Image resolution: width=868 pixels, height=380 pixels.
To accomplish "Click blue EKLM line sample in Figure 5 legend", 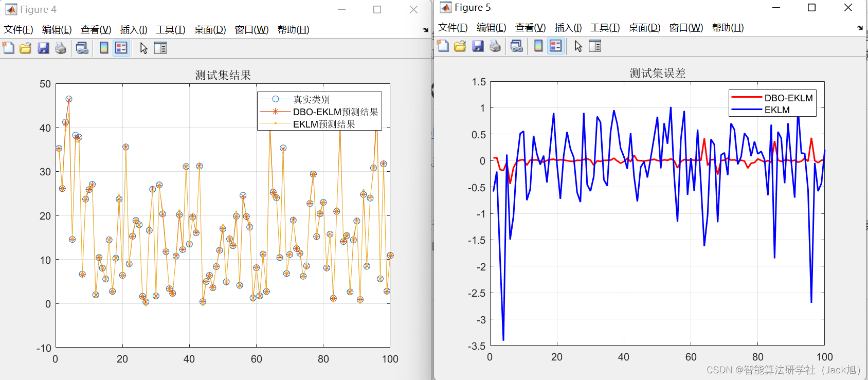I will (x=747, y=110).
